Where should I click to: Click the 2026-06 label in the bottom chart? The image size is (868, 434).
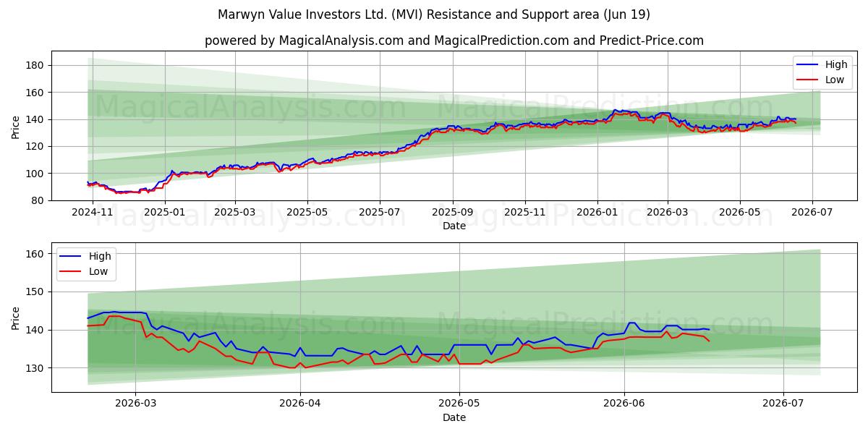[624, 405]
